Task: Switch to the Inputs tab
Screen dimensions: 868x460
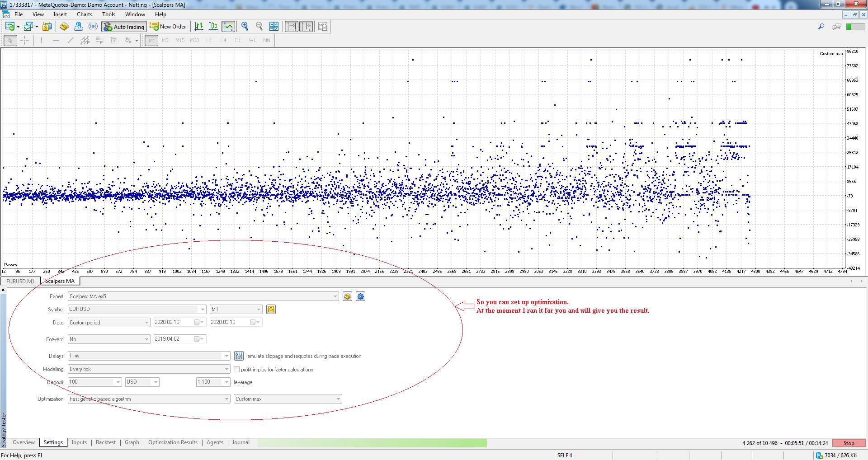Action: tap(79, 442)
